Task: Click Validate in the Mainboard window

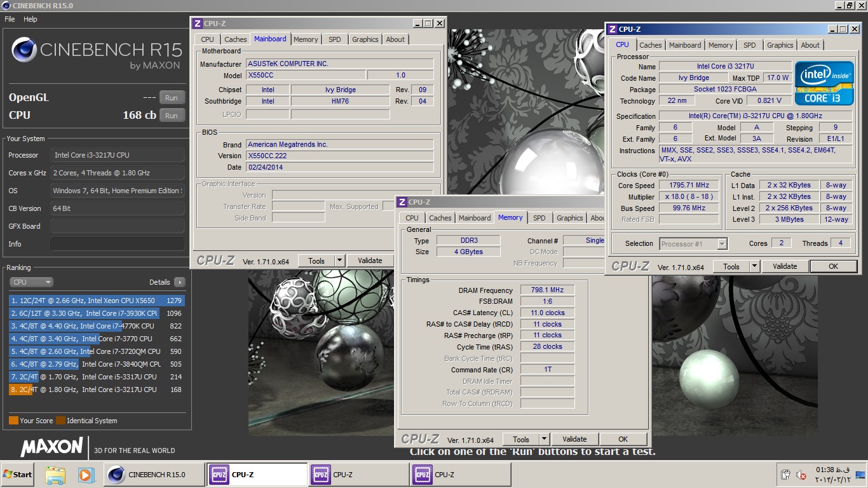Action: click(370, 261)
